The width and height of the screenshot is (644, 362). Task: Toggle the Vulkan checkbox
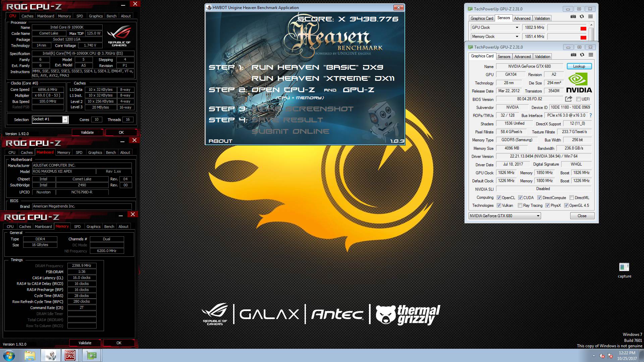pyautogui.click(x=499, y=205)
